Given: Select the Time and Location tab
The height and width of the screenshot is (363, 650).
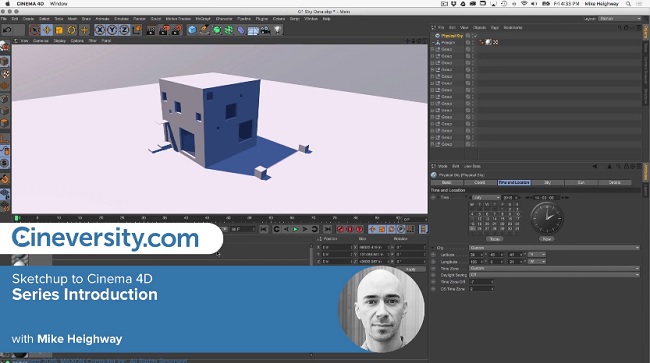Looking at the screenshot, I should click(x=514, y=183).
